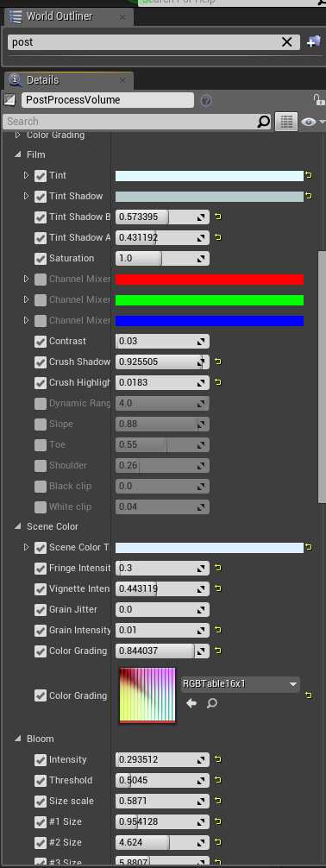Click the Tint Shadow color swatch
326x868 pixels.
tap(210, 197)
